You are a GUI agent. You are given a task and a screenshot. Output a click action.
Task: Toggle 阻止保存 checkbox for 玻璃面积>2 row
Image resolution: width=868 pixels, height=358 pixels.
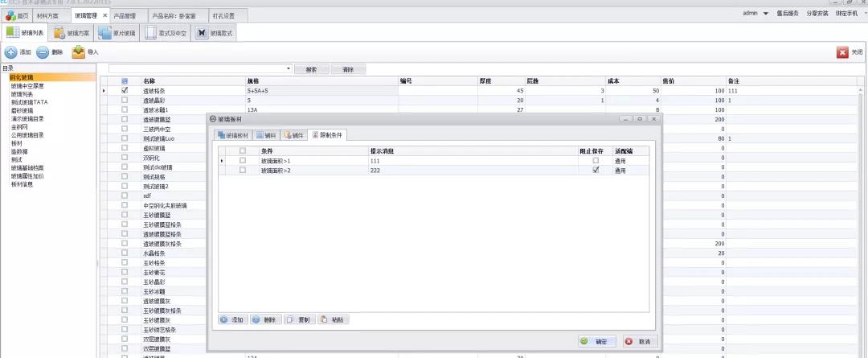596,170
